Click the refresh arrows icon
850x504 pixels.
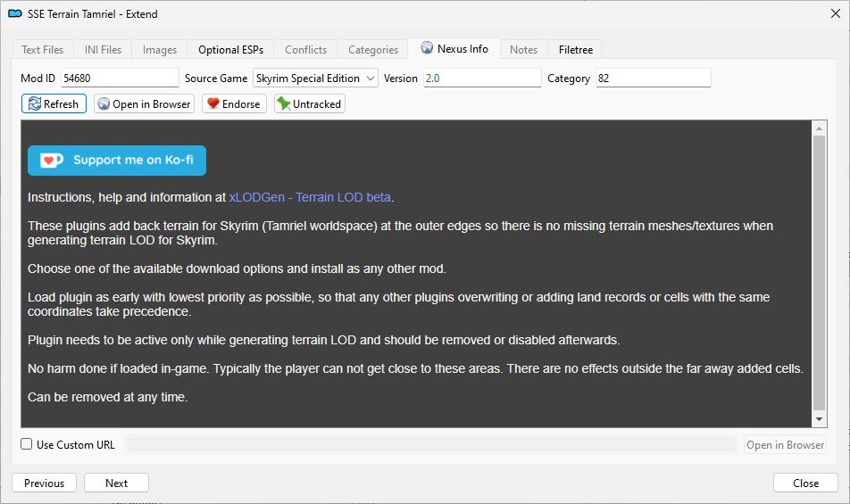pyautogui.click(x=34, y=104)
